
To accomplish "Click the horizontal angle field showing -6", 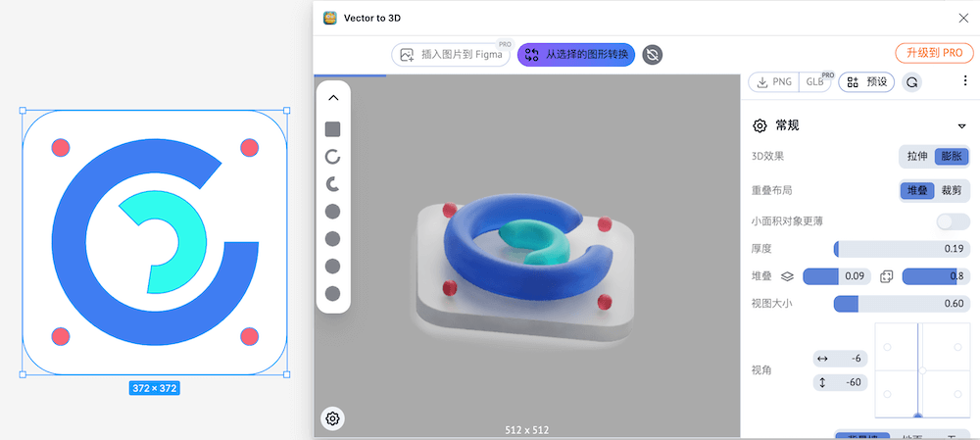I will click(x=840, y=359).
